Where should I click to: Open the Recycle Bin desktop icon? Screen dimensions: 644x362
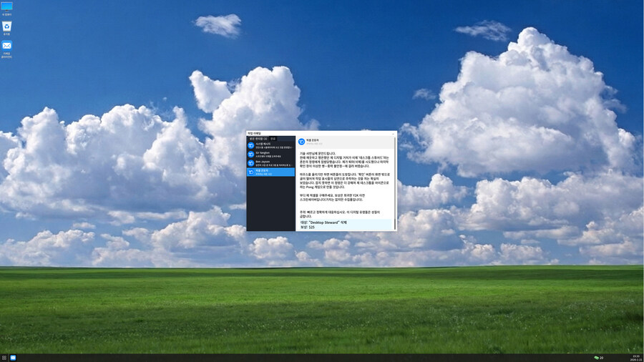tap(6, 26)
